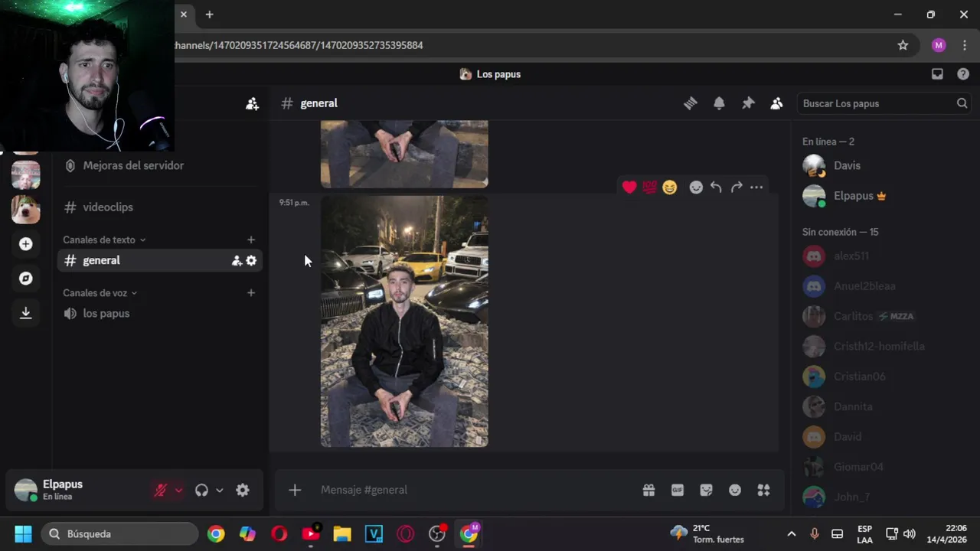Image resolution: width=980 pixels, height=551 pixels.
Task: Open invite people icon above channel list
Action: 252,103
